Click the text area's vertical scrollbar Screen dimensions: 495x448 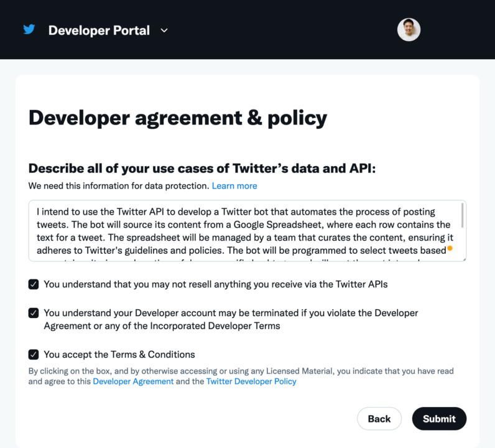coord(462,215)
